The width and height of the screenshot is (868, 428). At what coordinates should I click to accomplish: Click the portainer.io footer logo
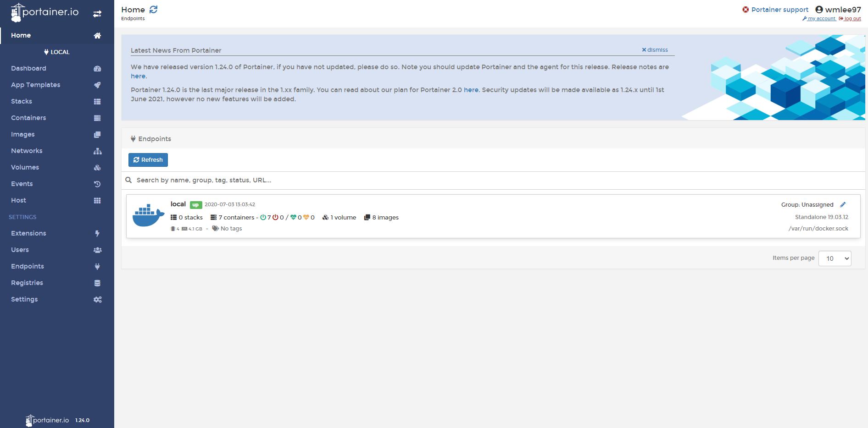click(47, 420)
